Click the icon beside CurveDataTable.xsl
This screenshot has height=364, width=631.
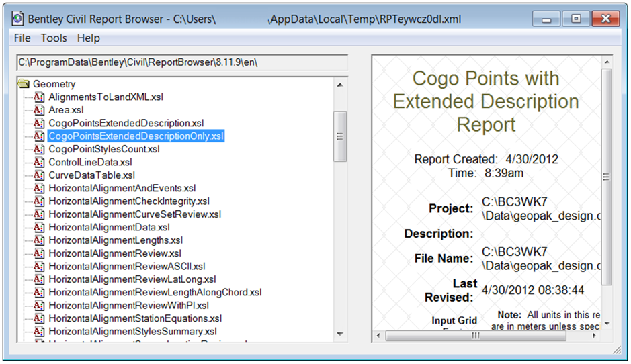[x=39, y=175]
